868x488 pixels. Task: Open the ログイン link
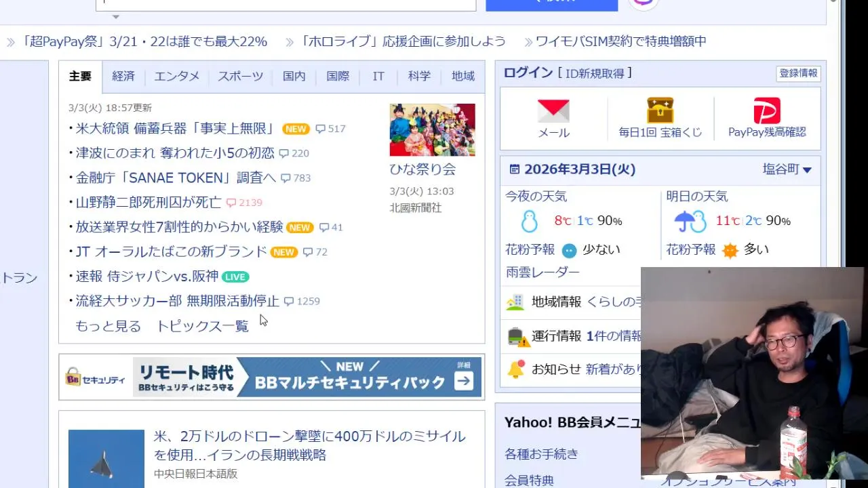tap(528, 73)
